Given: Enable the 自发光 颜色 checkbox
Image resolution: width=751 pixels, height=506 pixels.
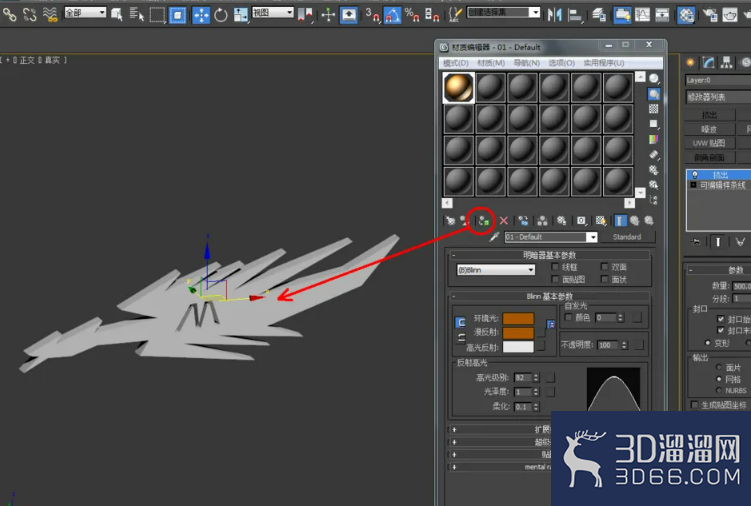Looking at the screenshot, I should tap(569, 317).
